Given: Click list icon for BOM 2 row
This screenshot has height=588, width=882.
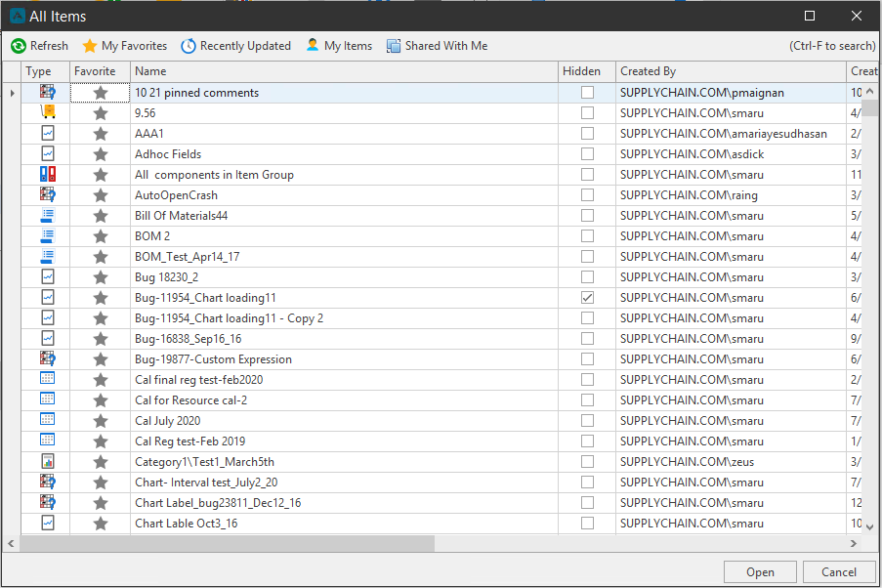Looking at the screenshot, I should 48,235.
